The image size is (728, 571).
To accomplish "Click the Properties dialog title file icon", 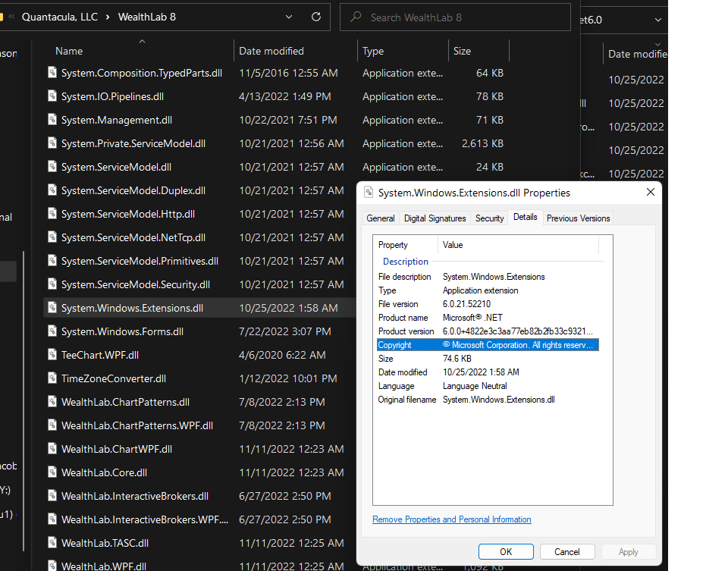I will click(369, 192).
